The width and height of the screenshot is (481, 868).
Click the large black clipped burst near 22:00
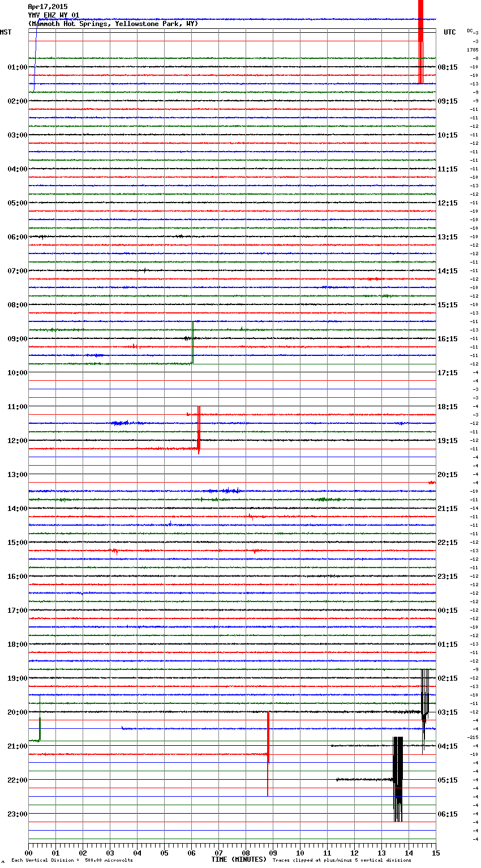click(x=398, y=779)
